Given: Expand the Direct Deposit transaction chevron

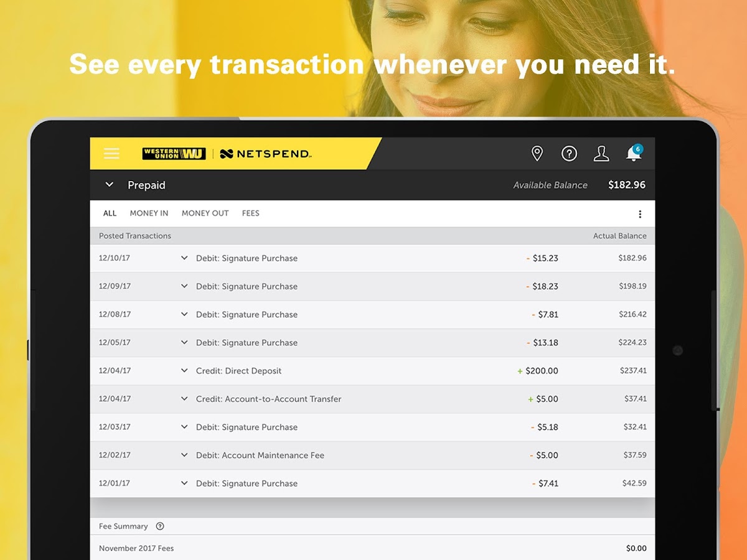Looking at the screenshot, I should coord(184,371).
